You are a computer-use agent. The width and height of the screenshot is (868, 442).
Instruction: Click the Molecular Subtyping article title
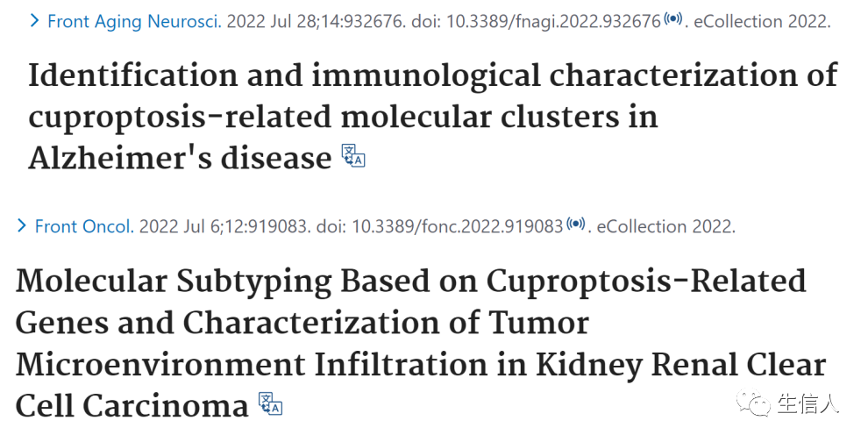click(x=421, y=343)
